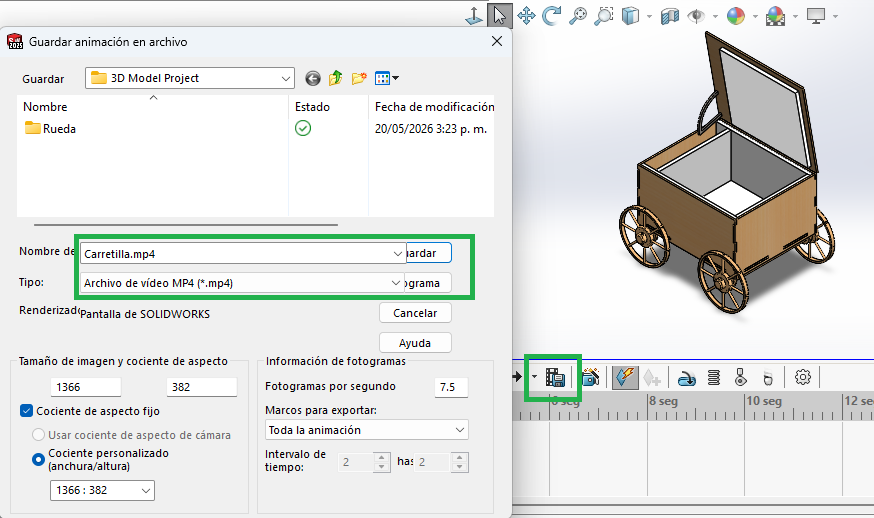Add a Motor from motion toolbar
Image resolution: width=874 pixels, height=518 pixels.
tap(686, 378)
